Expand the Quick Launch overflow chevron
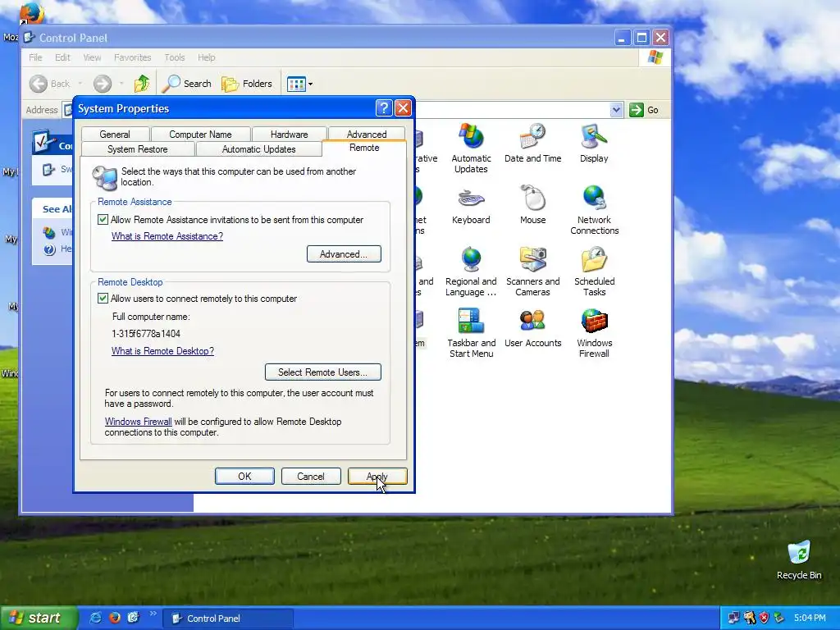The width and height of the screenshot is (840, 630). tap(153, 614)
